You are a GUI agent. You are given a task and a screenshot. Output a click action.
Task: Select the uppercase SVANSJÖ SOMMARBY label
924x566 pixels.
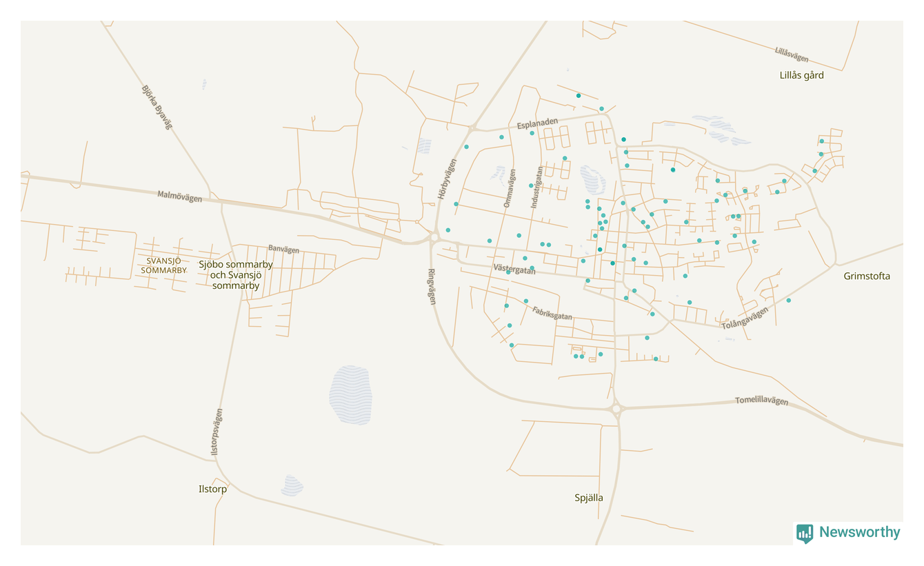point(163,265)
